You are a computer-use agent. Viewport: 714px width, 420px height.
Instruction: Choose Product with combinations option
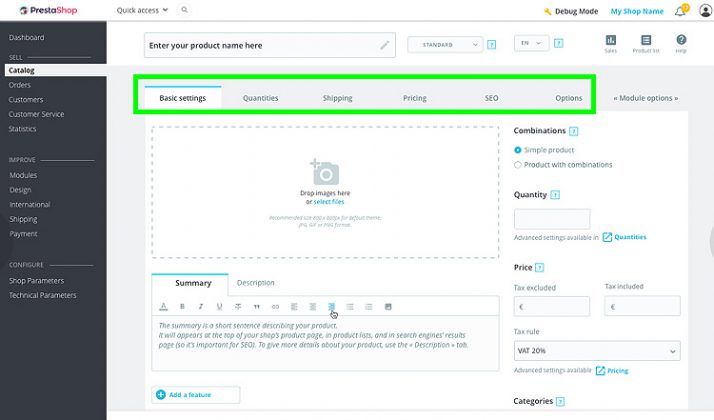[518, 165]
